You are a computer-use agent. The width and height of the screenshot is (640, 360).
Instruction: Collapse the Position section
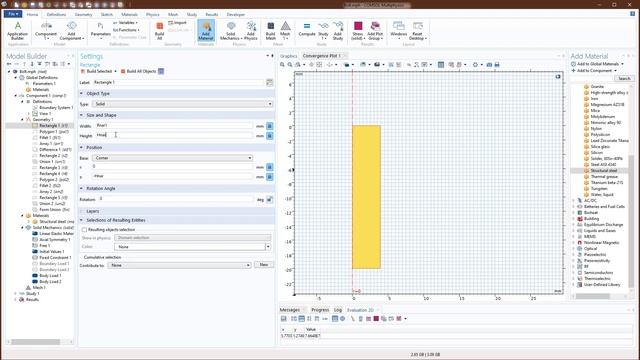pyautogui.click(x=81, y=147)
